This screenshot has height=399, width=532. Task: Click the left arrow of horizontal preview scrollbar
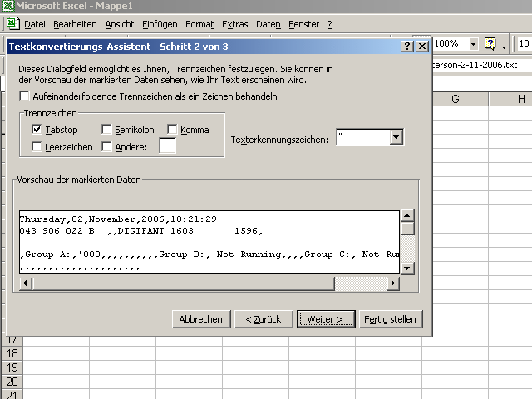point(25,283)
